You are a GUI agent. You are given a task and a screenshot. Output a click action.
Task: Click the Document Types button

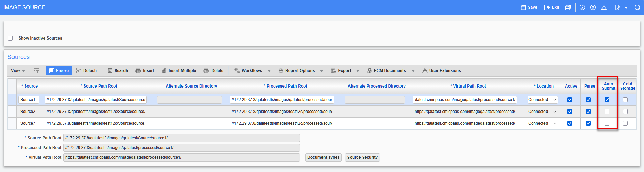tap(324, 157)
